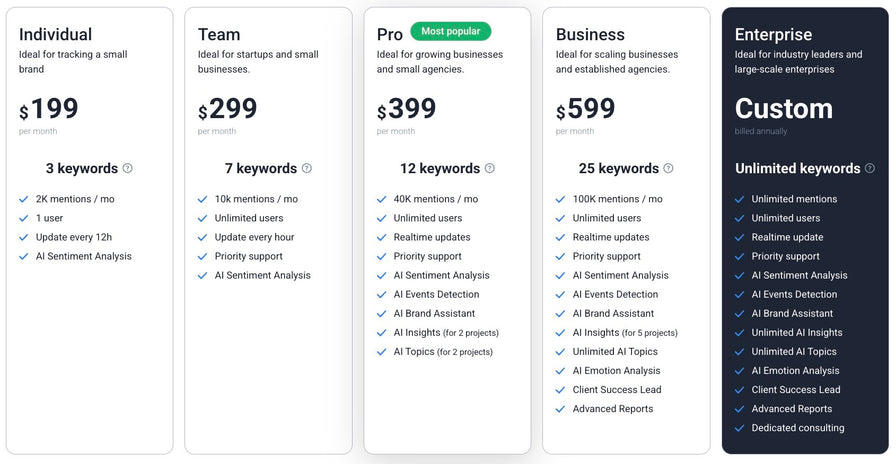This screenshot has width=896, height=464.
Task: Click checkmark next to AI Brand Assistant in Pro
Action: point(382,314)
